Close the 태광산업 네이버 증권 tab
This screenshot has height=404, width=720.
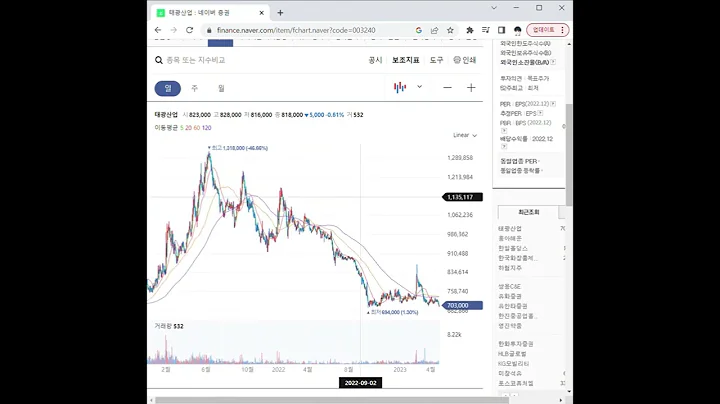click(262, 13)
